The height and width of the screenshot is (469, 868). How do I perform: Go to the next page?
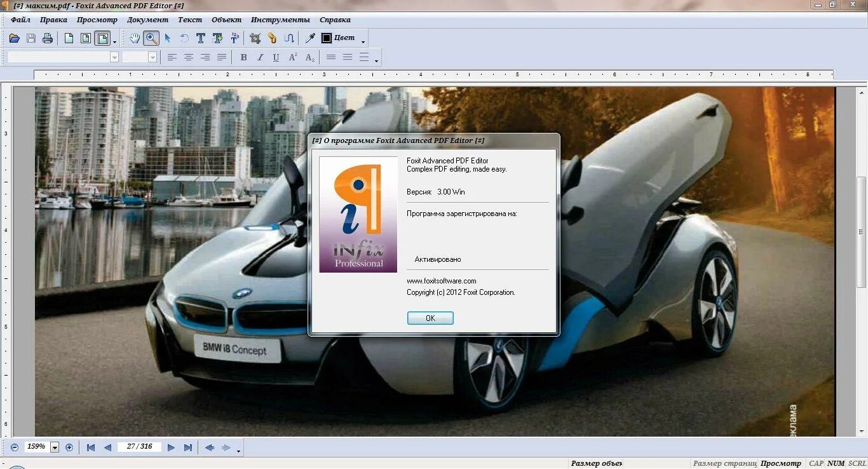[x=171, y=447]
